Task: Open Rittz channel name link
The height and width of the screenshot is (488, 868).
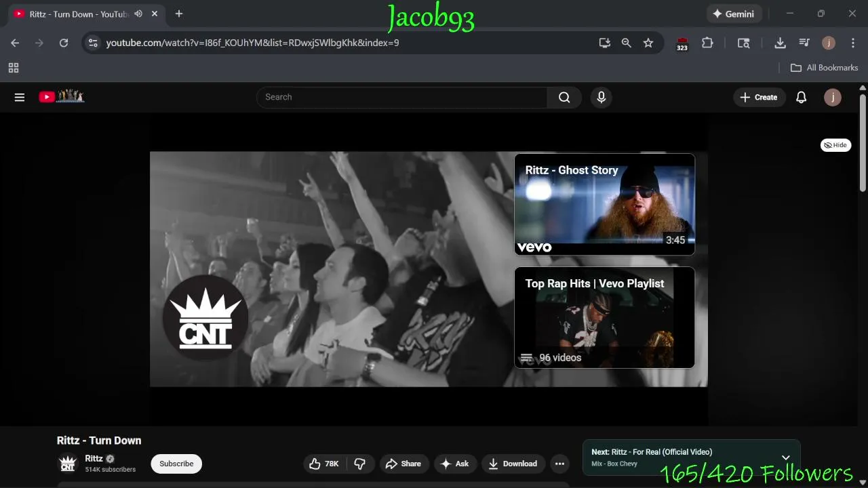Action: [x=94, y=459]
